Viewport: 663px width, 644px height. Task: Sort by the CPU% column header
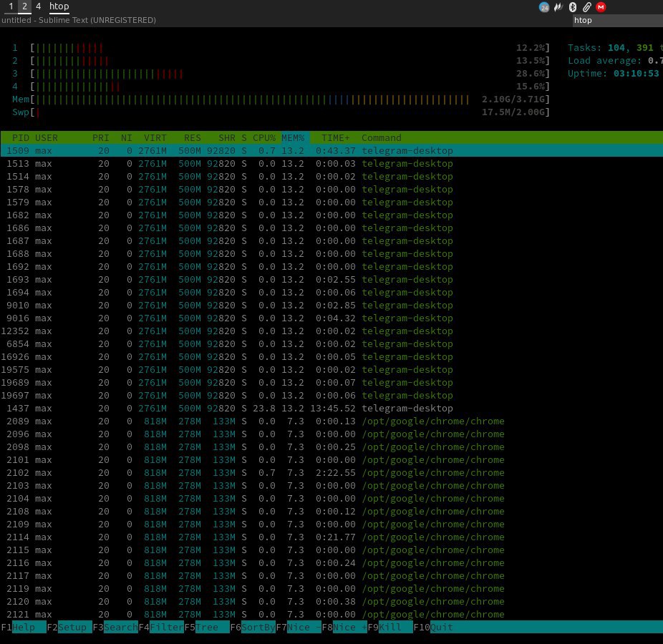point(264,138)
